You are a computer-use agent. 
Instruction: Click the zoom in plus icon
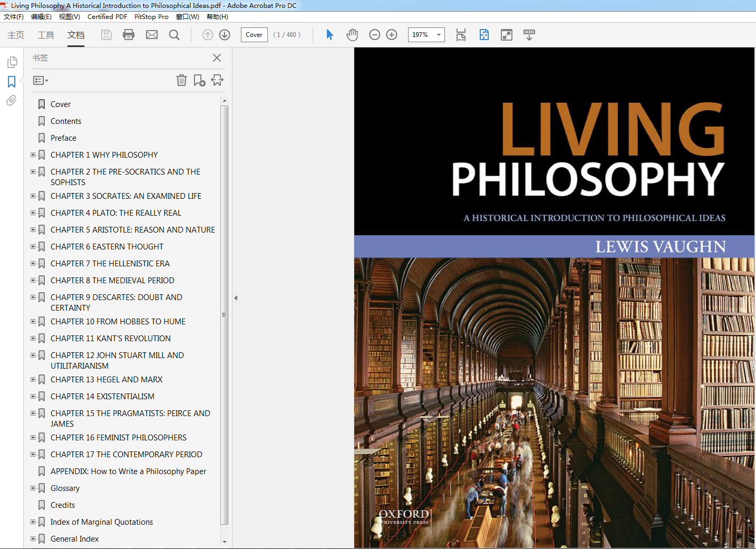[392, 35]
